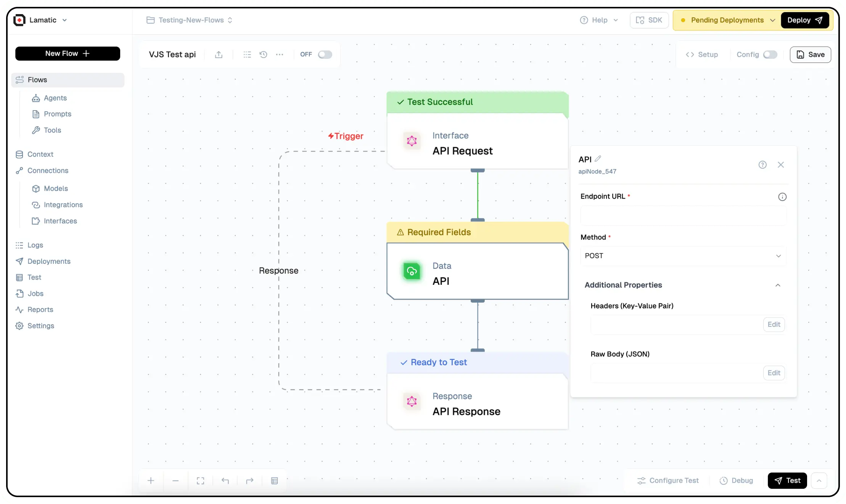Enable the Config toggle switch

click(x=770, y=55)
